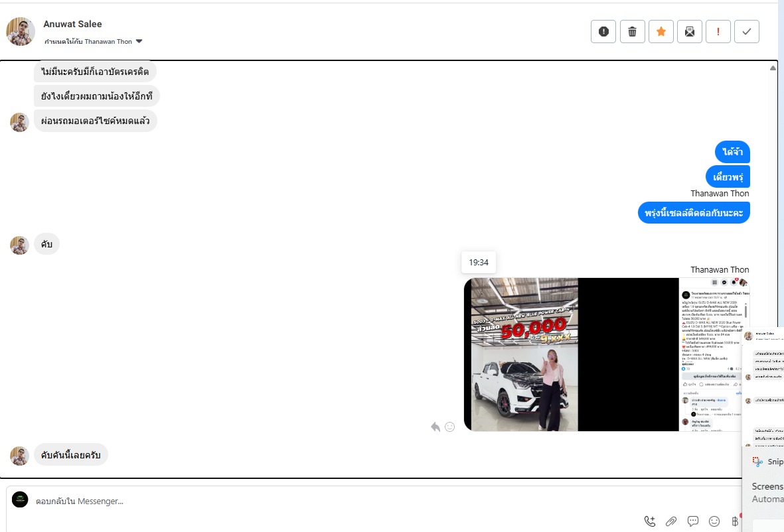Viewport: 784px width, 532px height.
Task: Toggle the orange star follow-up flag
Action: point(661,31)
